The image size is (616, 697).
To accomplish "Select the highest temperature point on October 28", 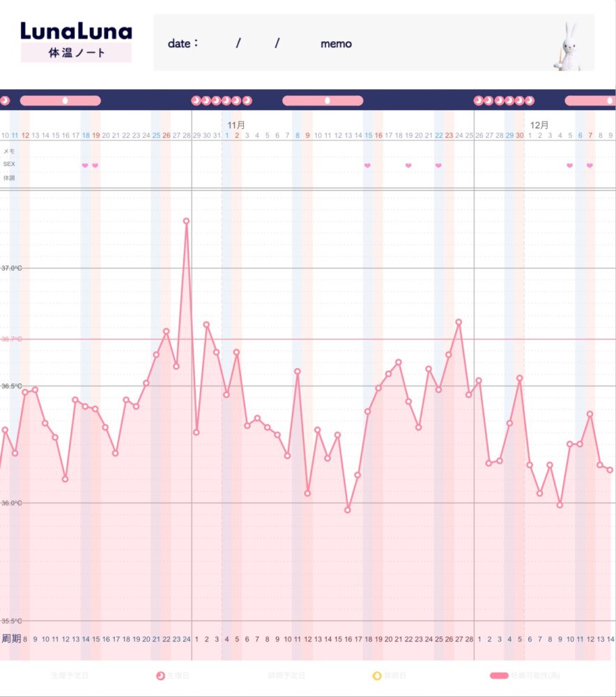I will (x=186, y=221).
